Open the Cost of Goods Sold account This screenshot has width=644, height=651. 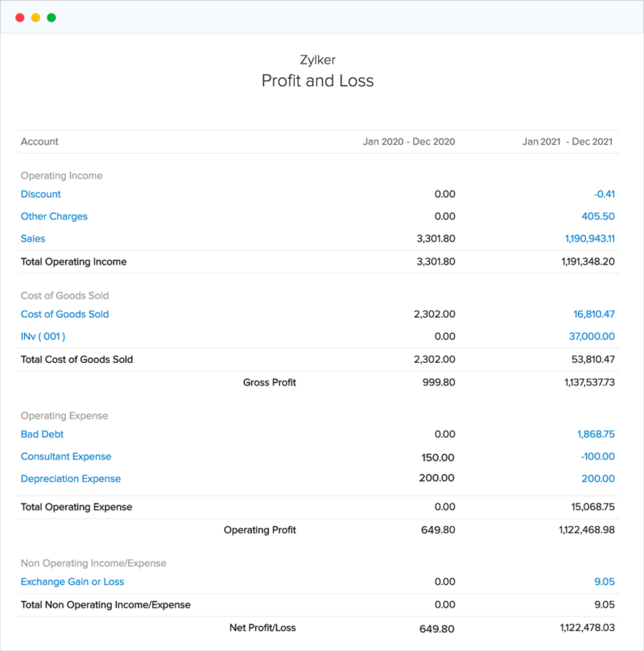[64, 314]
